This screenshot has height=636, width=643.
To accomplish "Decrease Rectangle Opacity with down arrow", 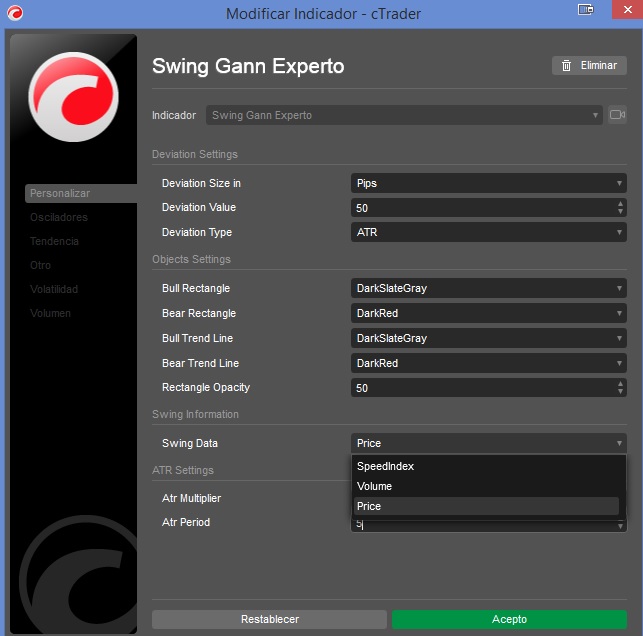I will (620, 392).
